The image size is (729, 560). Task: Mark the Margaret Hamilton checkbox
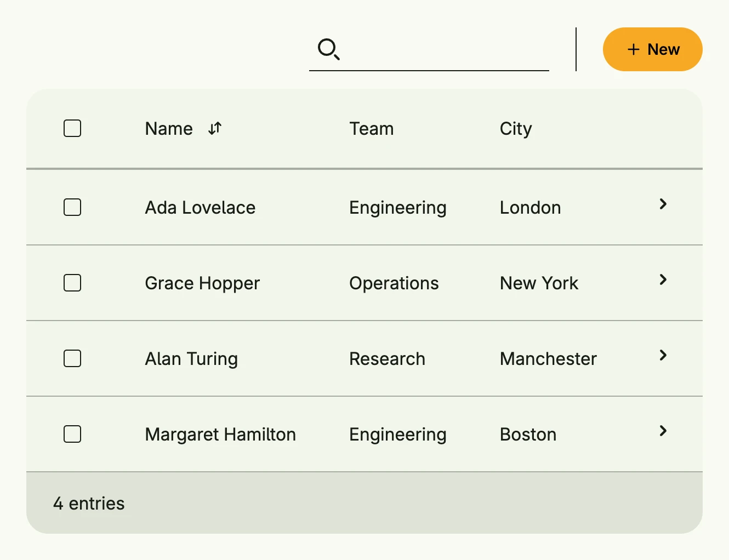72,434
